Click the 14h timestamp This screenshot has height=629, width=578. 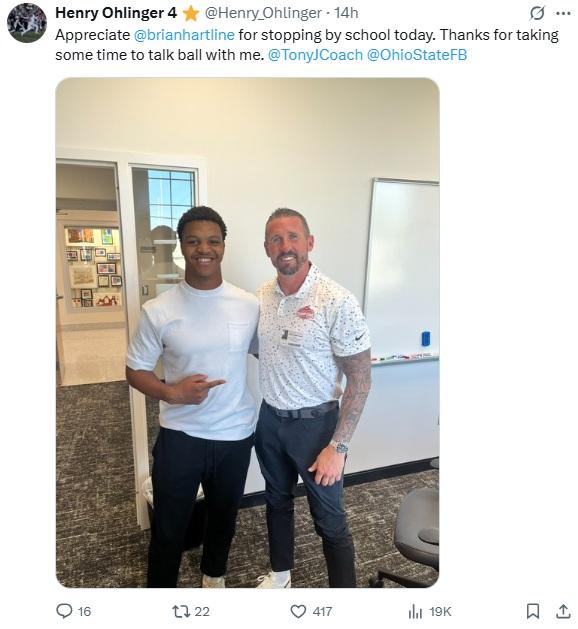click(x=346, y=13)
